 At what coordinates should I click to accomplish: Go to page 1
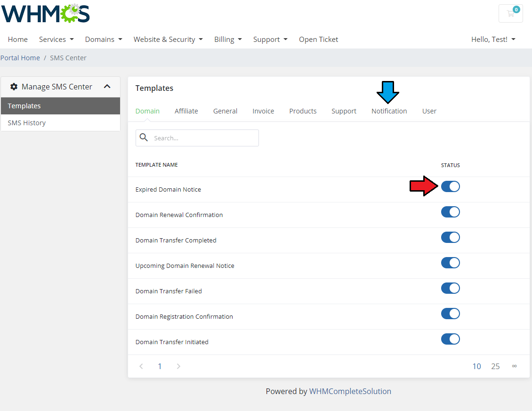coord(160,366)
